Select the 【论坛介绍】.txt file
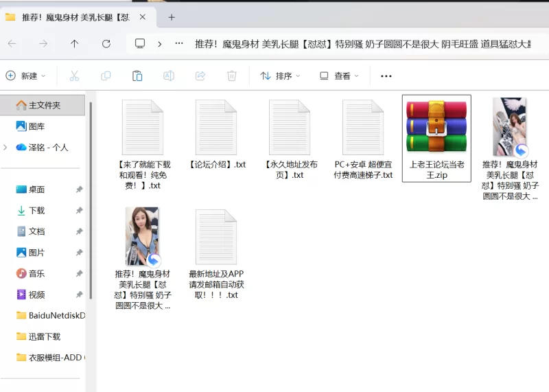The height and width of the screenshot is (392, 549). (x=216, y=137)
